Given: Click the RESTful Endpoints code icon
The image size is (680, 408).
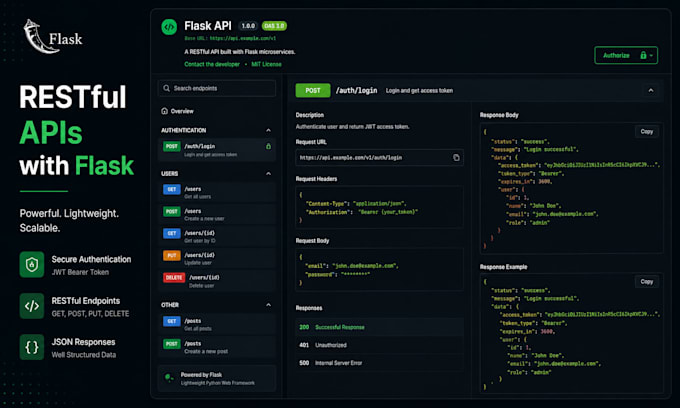Looking at the screenshot, I should point(32,306).
